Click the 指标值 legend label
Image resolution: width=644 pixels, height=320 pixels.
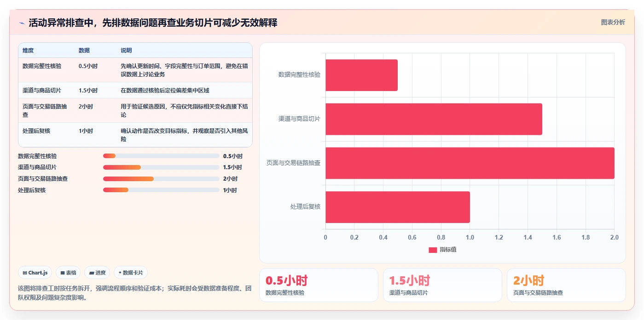click(x=448, y=250)
